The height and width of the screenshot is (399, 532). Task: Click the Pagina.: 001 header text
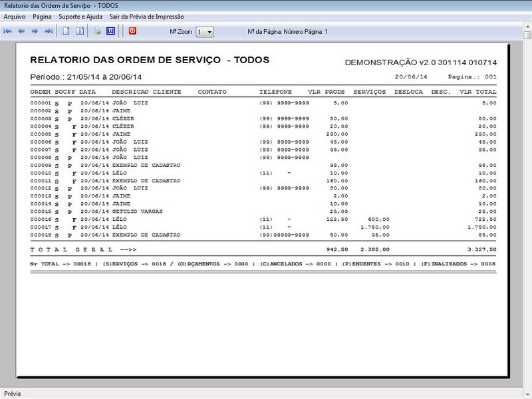coord(472,76)
